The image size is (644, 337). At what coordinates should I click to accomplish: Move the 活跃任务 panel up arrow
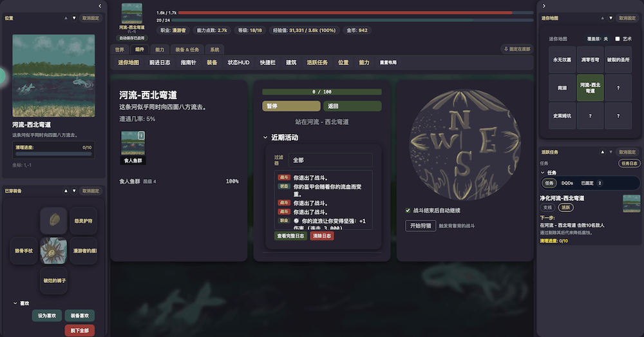[x=603, y=152]
